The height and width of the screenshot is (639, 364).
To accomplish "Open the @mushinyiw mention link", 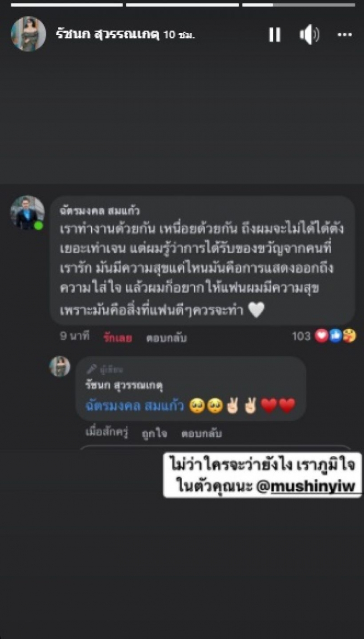I will [x=309, y=487].
